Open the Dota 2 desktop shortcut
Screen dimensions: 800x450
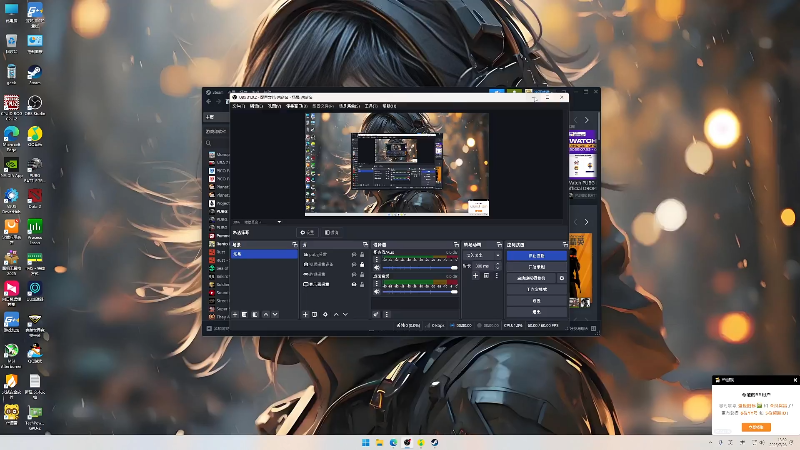(34, 198)
